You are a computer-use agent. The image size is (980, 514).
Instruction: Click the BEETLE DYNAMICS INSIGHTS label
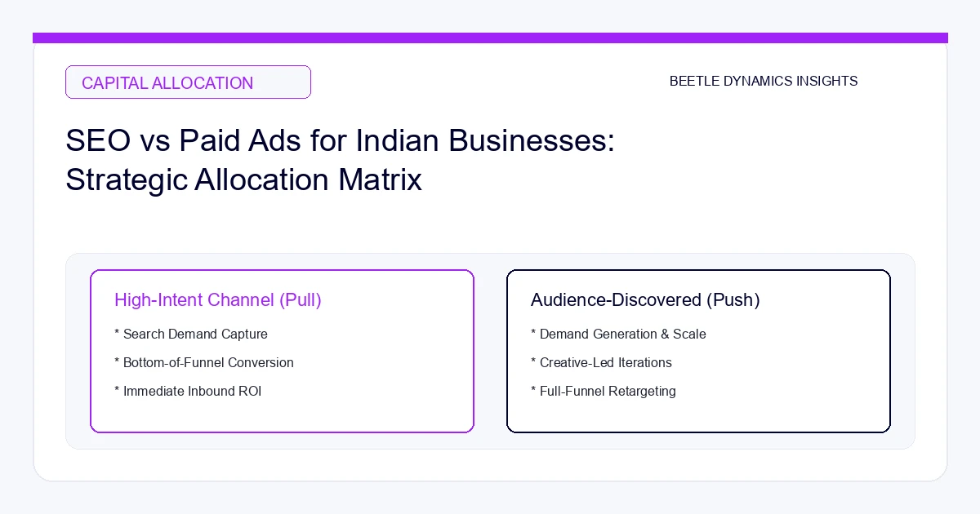tap(764, 82)
